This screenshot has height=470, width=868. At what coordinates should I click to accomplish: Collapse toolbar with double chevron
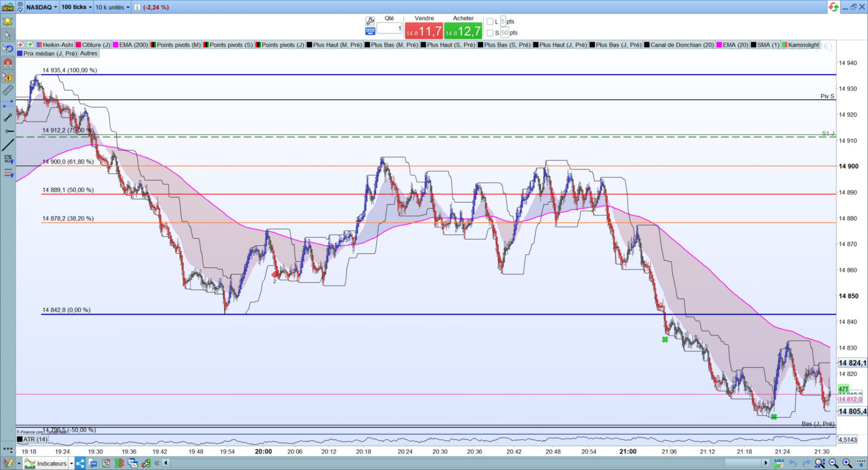[x=157, y=463]
